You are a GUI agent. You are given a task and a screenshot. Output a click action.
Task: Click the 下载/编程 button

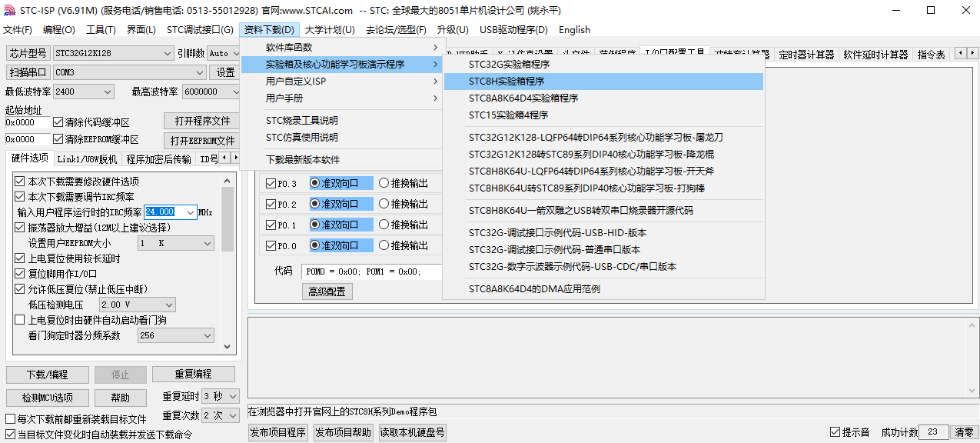[47, 375]
